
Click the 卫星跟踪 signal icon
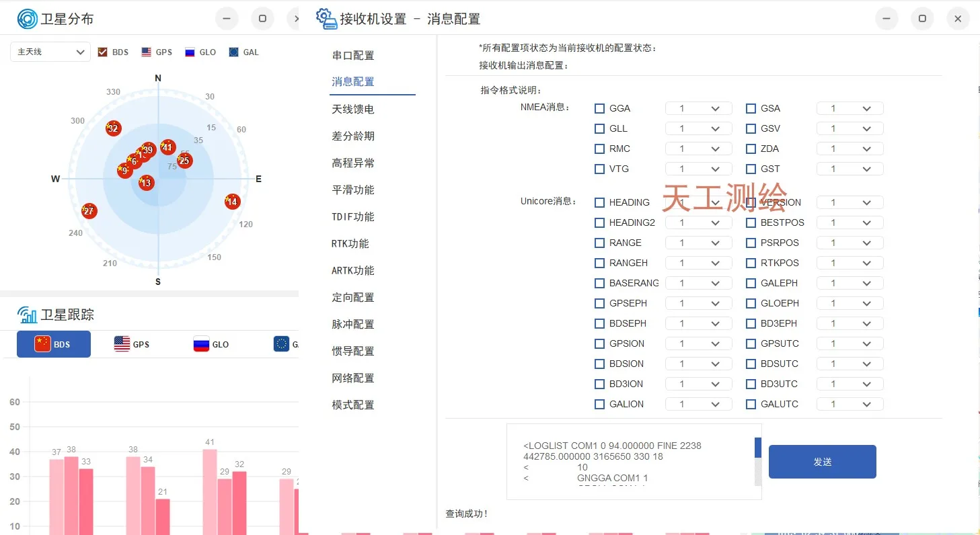28,314
